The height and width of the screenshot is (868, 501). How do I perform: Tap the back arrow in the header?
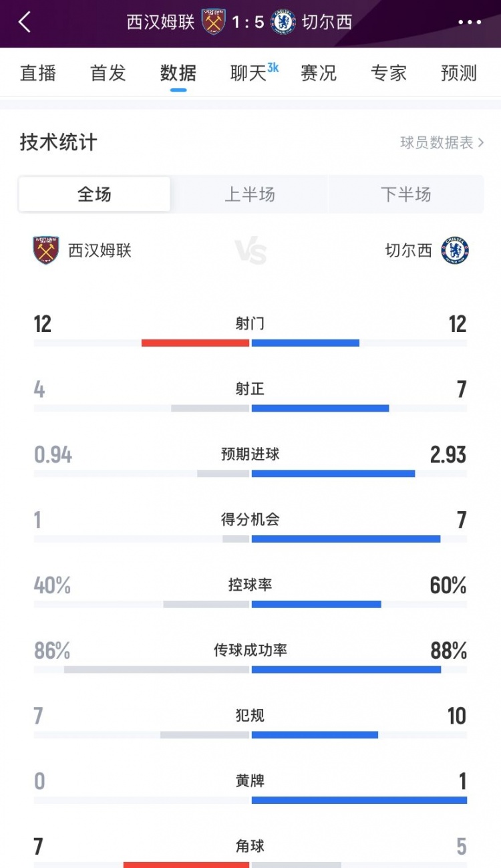pos(25,21)
